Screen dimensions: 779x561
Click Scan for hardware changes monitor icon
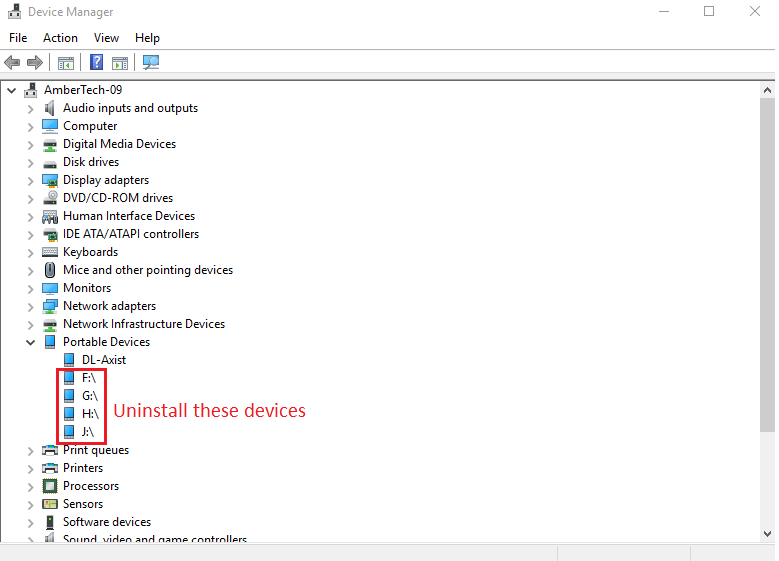coord(151,62)
